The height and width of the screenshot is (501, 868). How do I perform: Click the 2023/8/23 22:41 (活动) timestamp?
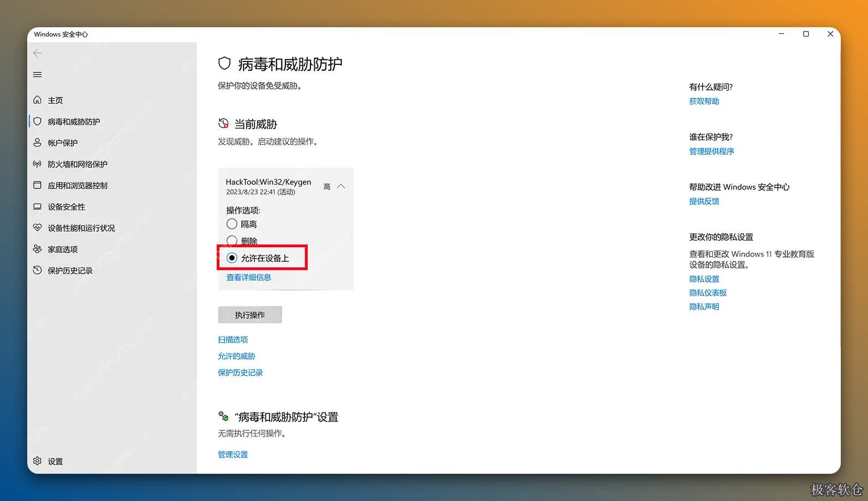point(260,192)
